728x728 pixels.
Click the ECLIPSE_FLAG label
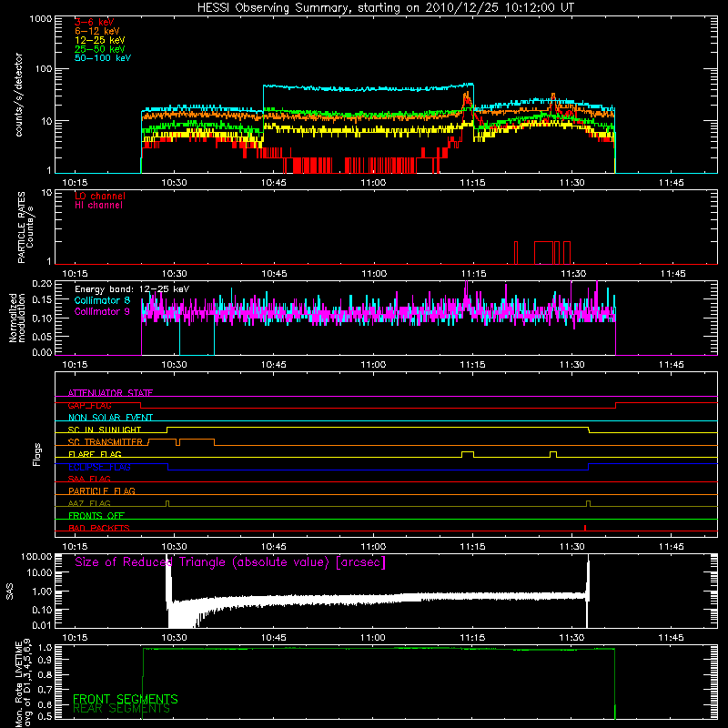click(x=99, y=467)
